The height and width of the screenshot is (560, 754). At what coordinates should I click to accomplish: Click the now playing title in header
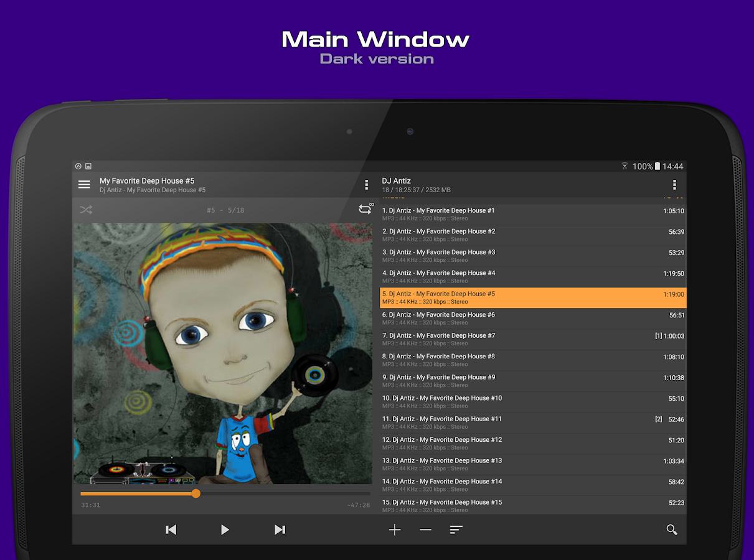tap(147, 181)
